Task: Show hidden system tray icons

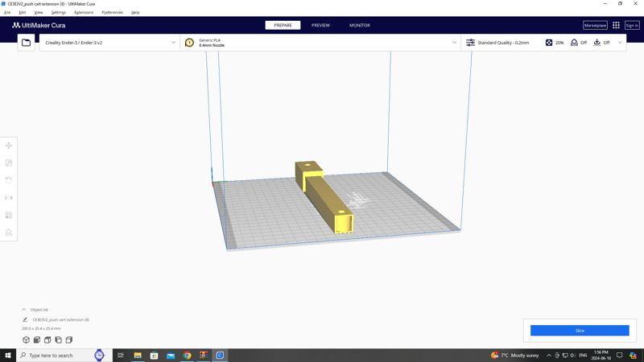Action: [549, 356]
